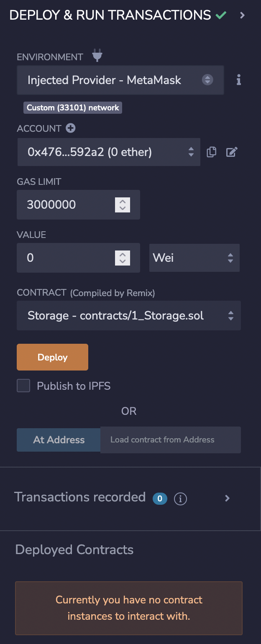Click the Value amount stepper arrows
This screenshot has height=644, width=261.
pos(123,258)
